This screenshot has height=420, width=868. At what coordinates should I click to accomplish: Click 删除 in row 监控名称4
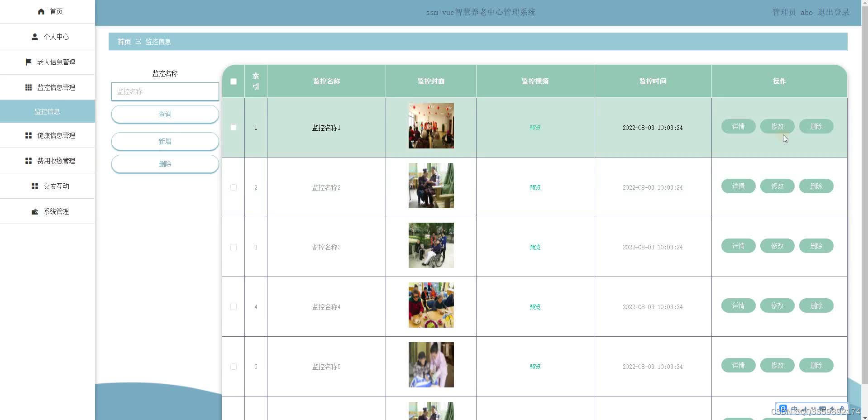tap(816, 305)
